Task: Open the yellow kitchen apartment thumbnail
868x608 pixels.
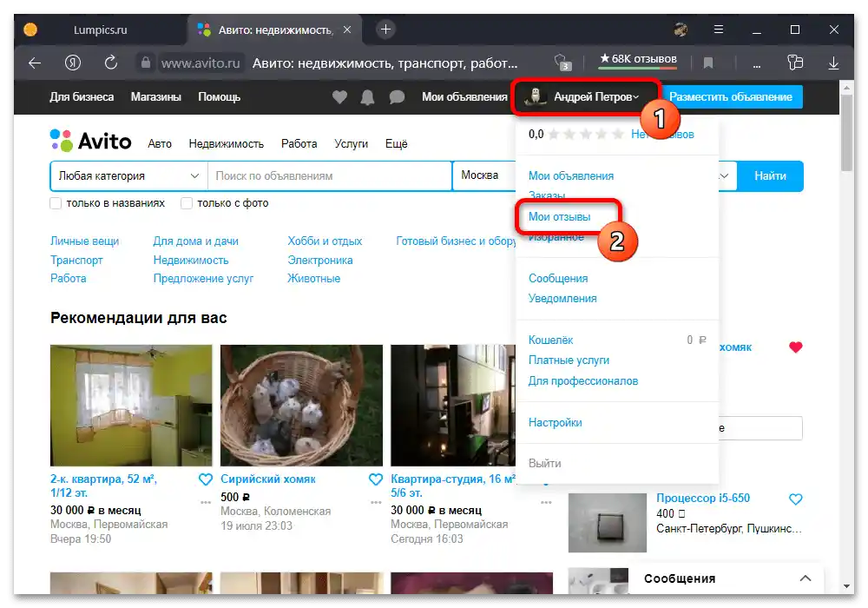Action: (131, 406)
